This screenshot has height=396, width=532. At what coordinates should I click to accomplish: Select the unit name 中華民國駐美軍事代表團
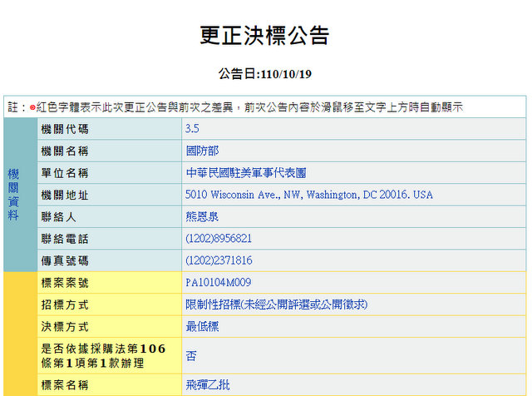pos(246,173)
